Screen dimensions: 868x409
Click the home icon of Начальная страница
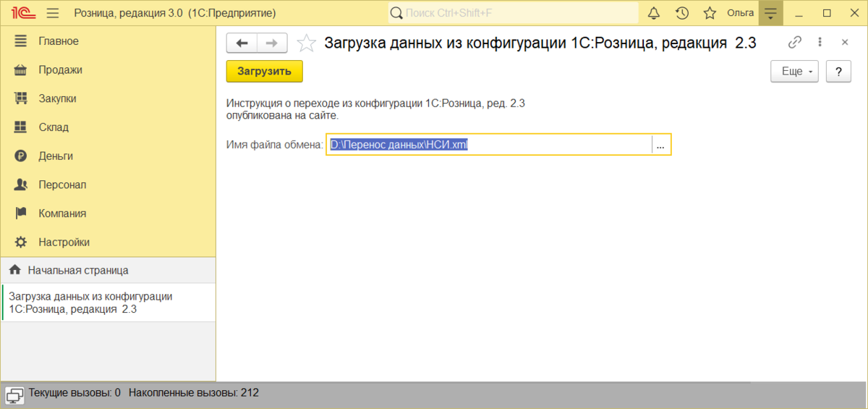[14, 270]
